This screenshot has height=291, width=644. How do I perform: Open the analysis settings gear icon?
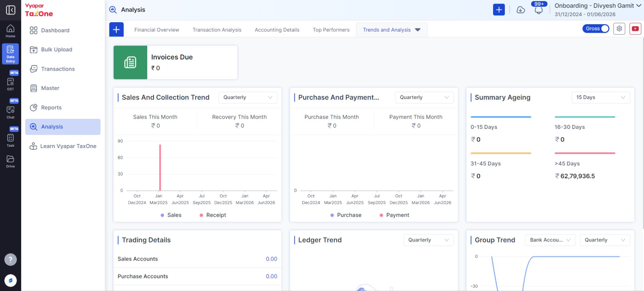(x=619, y=29)
